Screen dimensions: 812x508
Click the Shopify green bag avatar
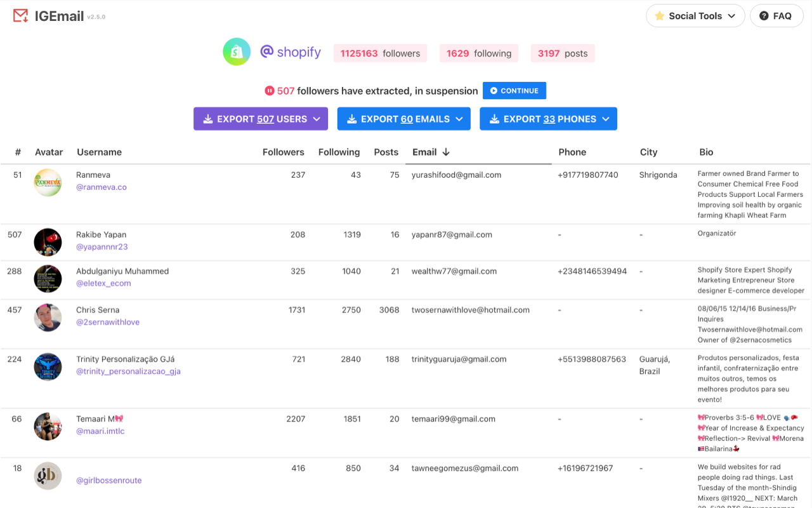click(237, 51)
